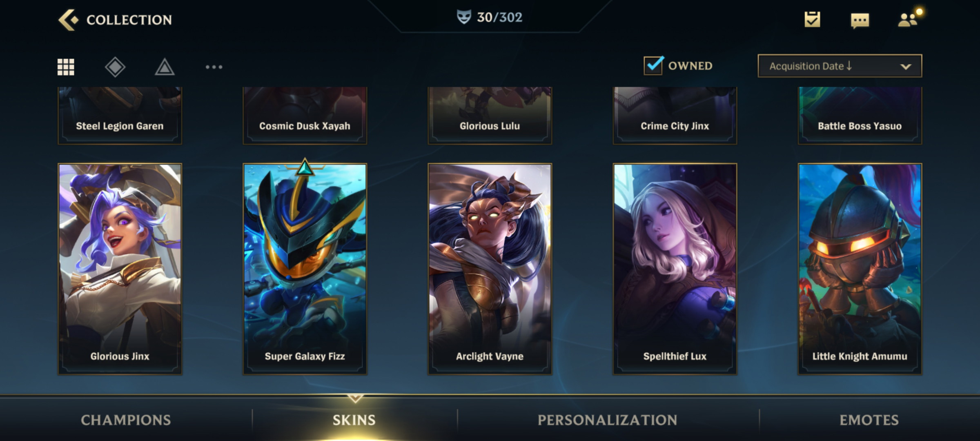980x441 pixels.
Task: Uncheck the Owned checkbox
Action: [x=653, y=65]
